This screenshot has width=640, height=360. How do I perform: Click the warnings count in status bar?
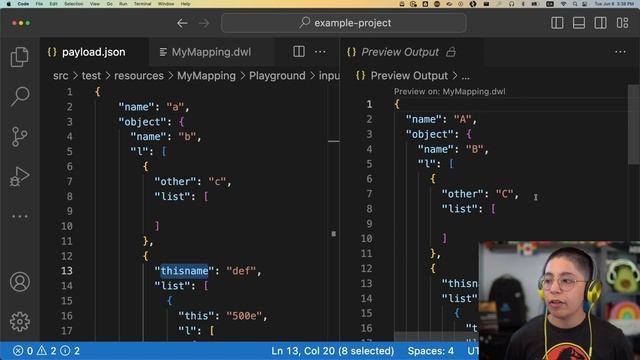pos(47,351)
